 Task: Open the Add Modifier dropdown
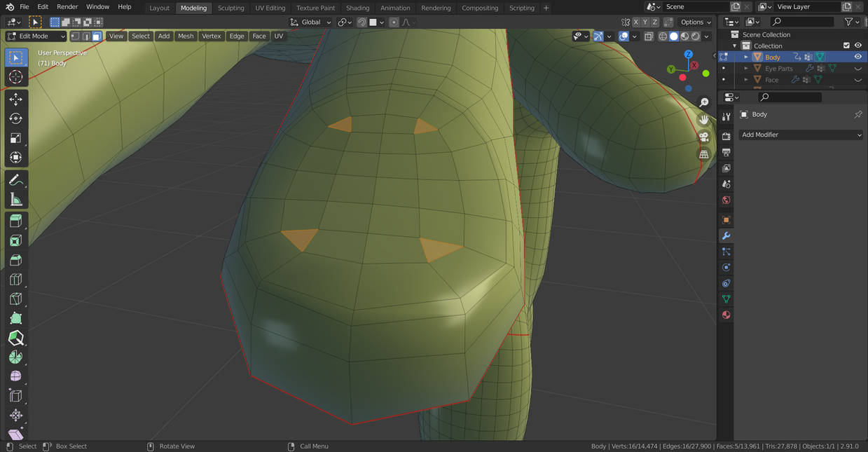pos(801,135)
